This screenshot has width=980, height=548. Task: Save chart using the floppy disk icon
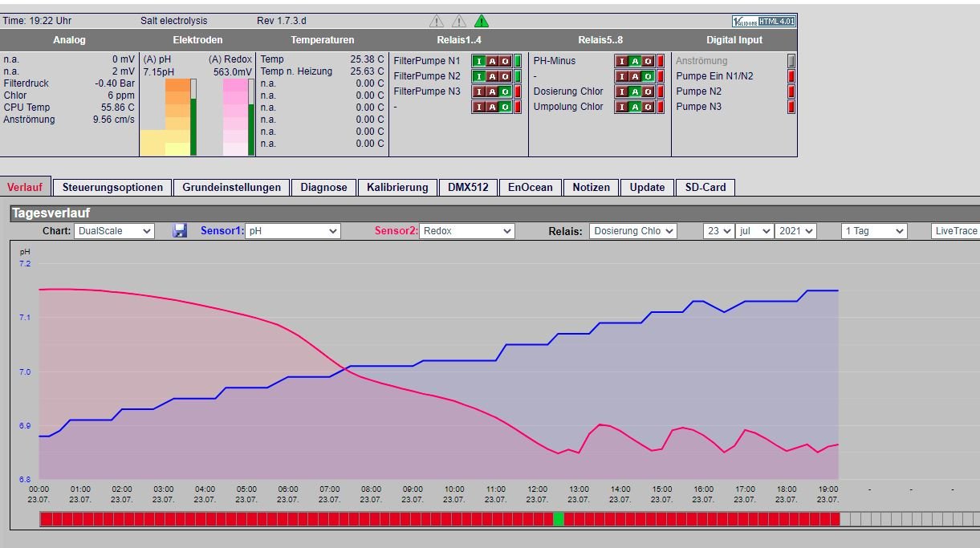181,231
